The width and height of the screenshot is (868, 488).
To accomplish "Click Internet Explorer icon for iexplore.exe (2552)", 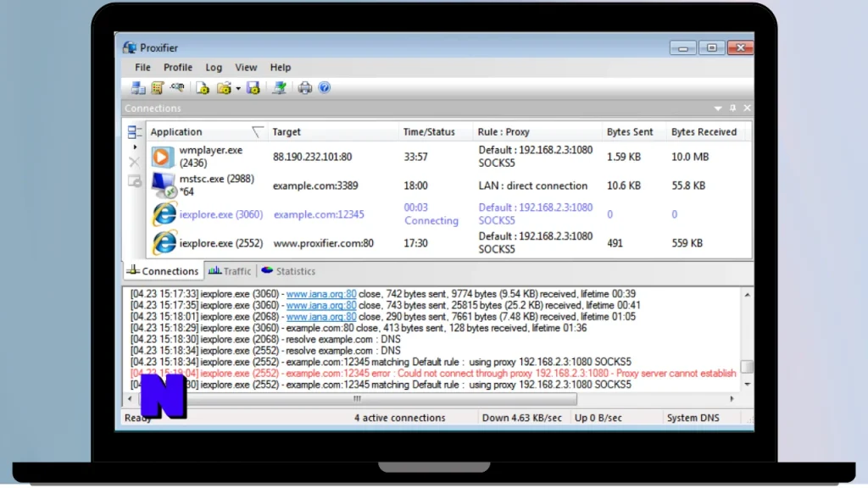I will tap(164, 243).
